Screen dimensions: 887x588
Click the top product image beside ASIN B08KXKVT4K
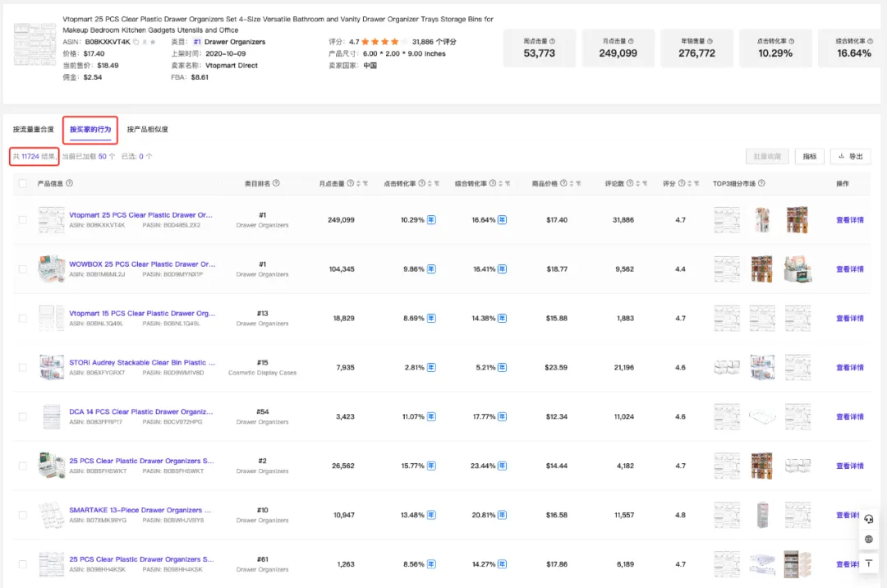click(x=34, y=44)
